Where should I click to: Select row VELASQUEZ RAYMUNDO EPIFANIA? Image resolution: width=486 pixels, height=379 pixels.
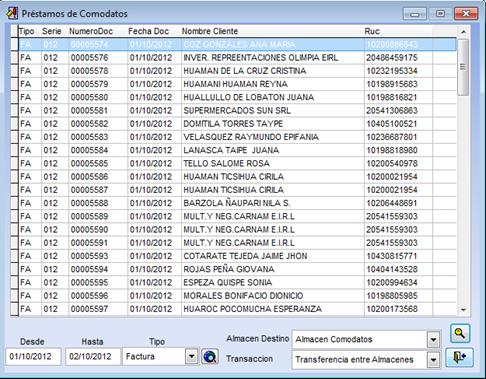point(237,137)
